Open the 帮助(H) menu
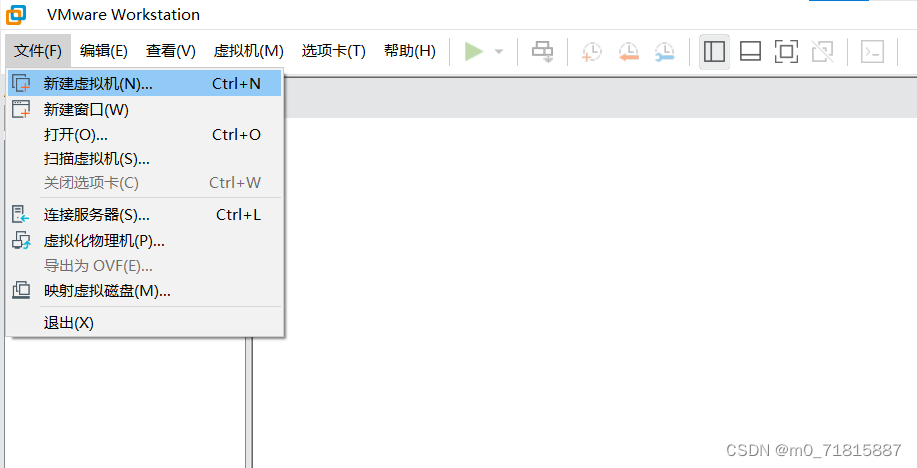This screenshot has width=917, height=468. [409, 51]
